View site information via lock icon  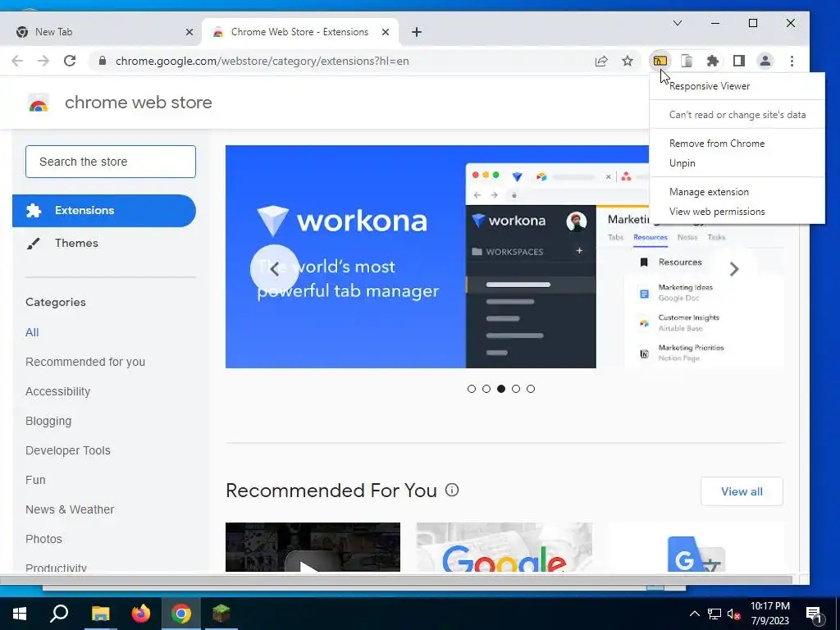[103, 61]
